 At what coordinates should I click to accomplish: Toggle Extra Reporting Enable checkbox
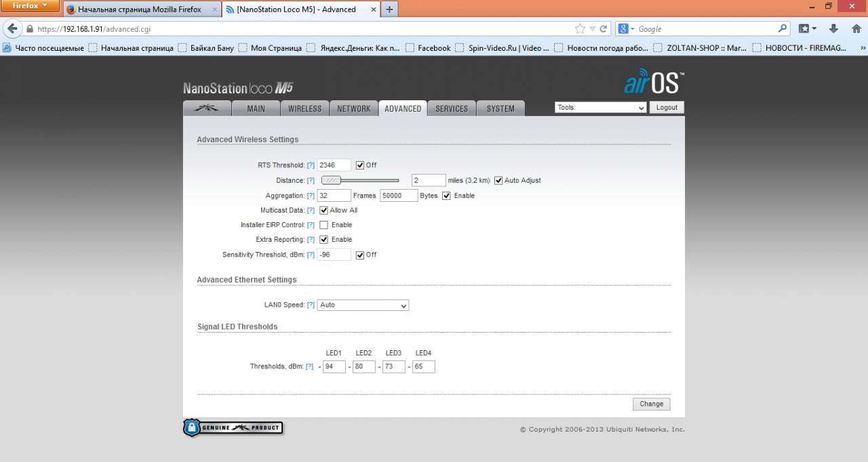[x=323, y=239]
